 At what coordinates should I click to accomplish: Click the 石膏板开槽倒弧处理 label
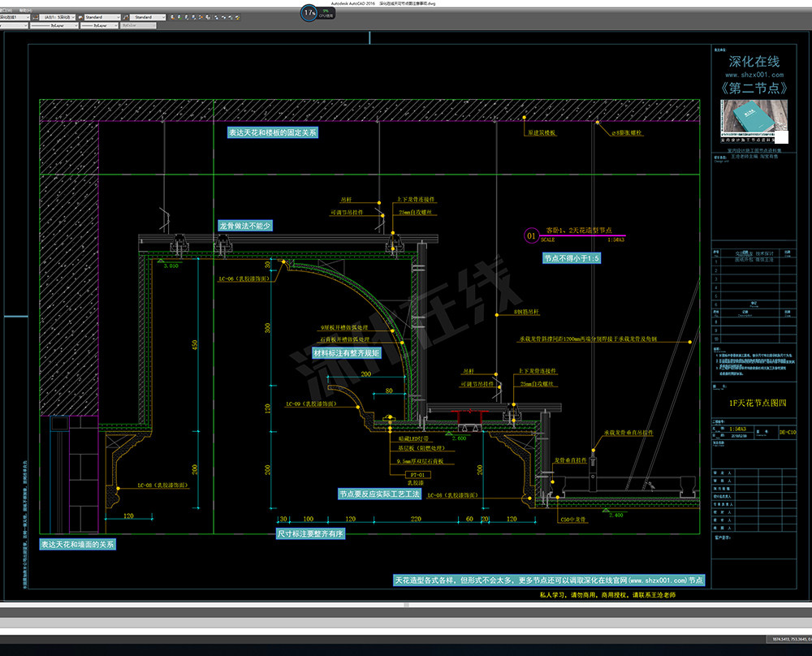344,339
